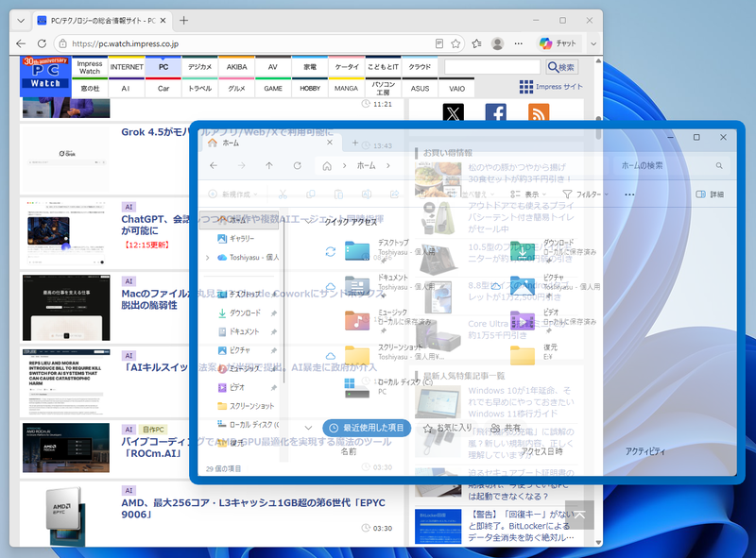Image resolution: width=756 pixels, height=558 pixels.
Task: Open the 窓の杜 category on PC Watch
Action: (x=90, y=88)
